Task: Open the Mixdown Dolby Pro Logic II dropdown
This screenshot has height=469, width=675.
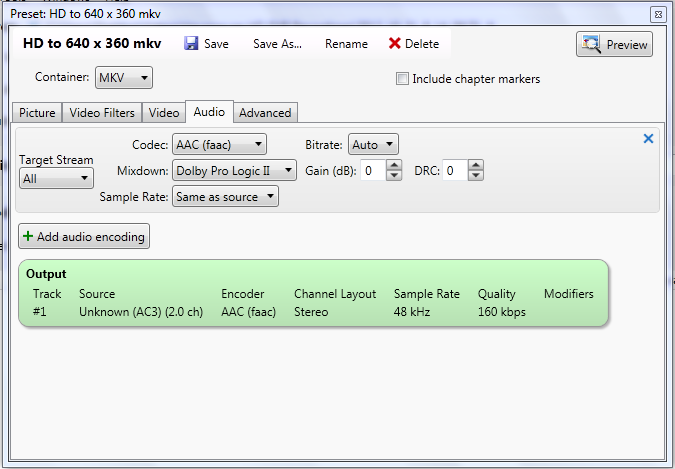Action: 234,171
